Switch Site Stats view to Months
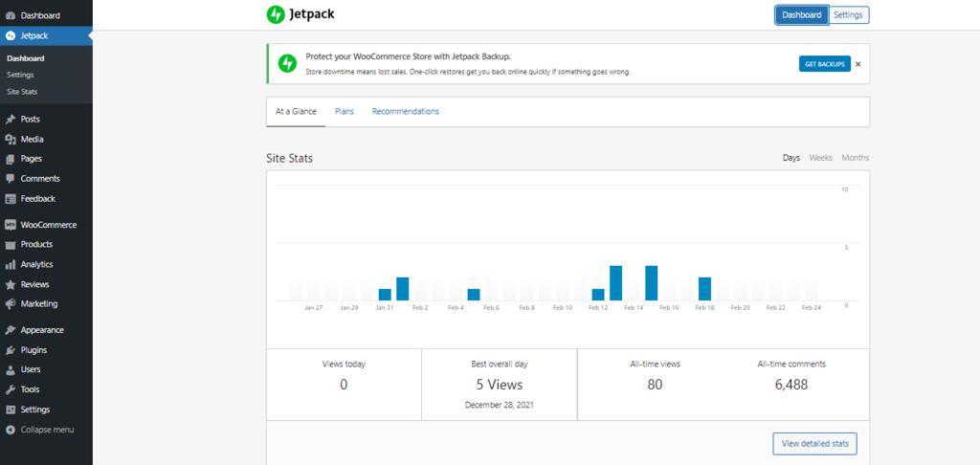 click(x=856, y=158)
